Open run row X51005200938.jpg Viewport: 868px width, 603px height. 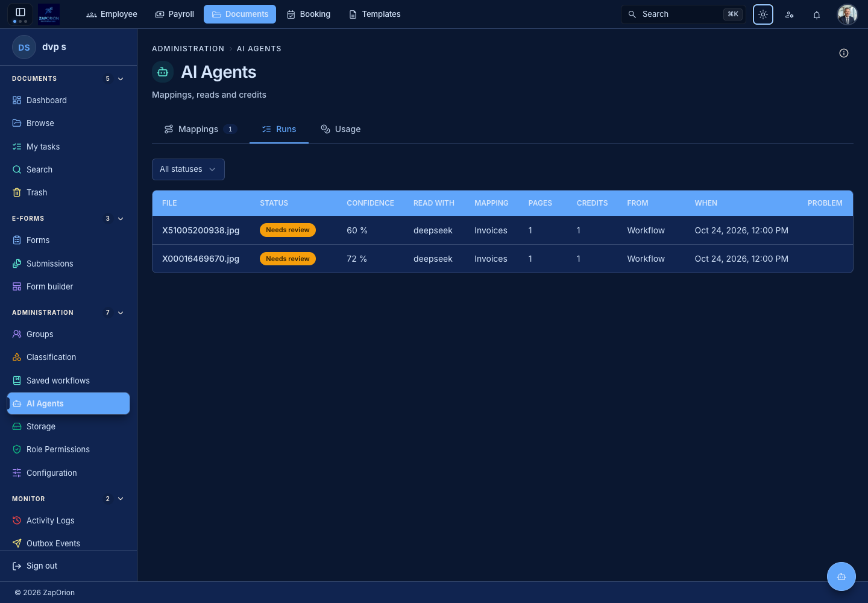(x=503, y=230)
